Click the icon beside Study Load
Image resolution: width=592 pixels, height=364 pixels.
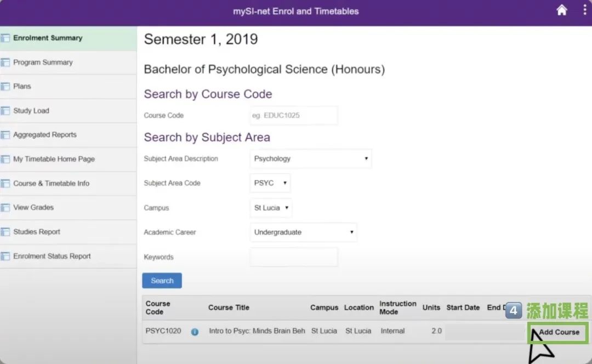[x=5, y=111]
